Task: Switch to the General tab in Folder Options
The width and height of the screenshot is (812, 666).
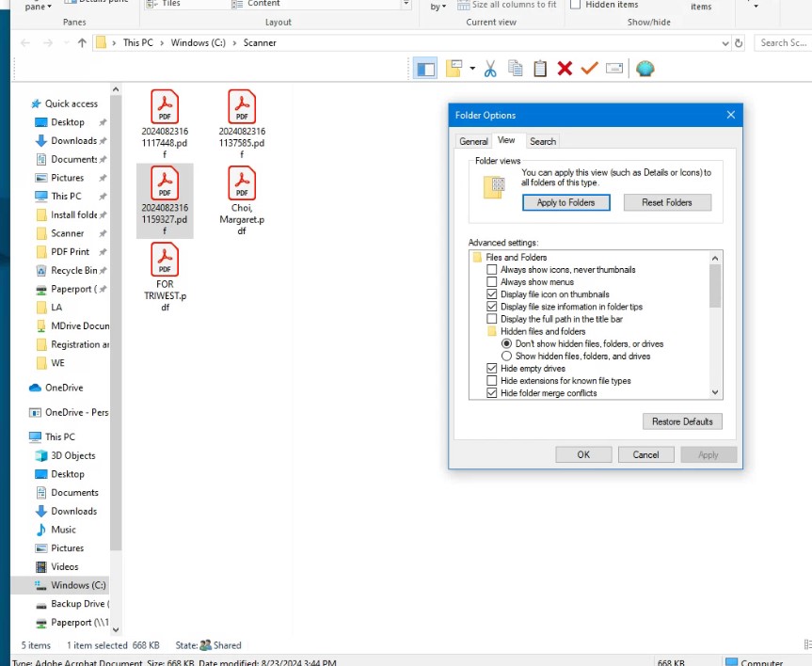Action: pyautogui.click(x=473, y=141)
